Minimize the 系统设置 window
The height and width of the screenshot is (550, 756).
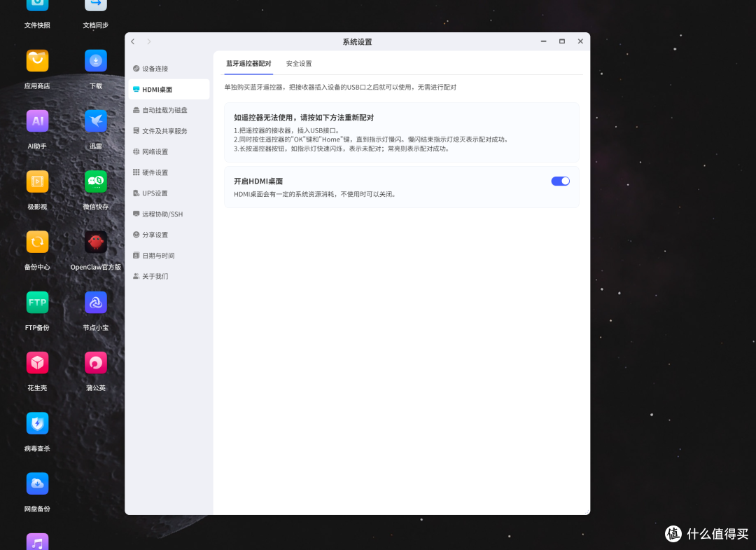543,41
